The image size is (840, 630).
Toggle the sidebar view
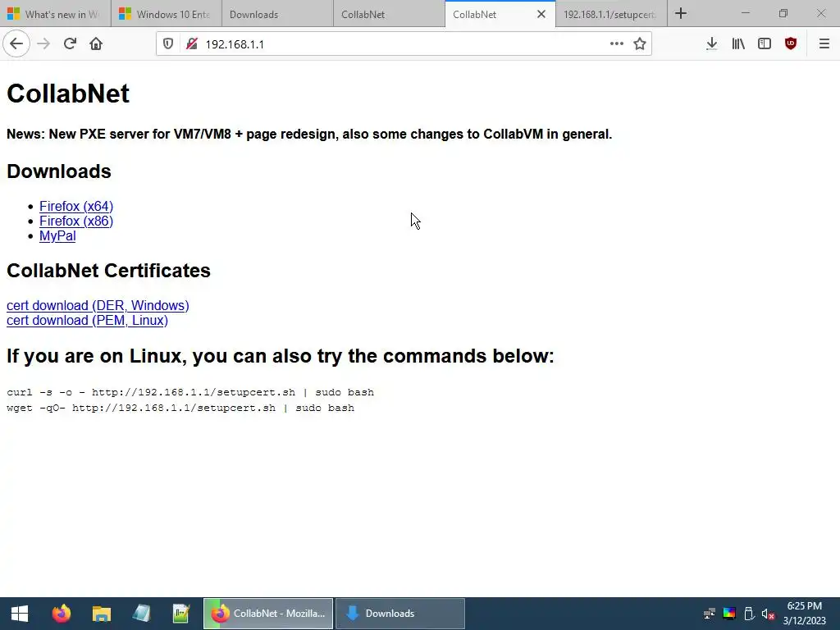765,44
